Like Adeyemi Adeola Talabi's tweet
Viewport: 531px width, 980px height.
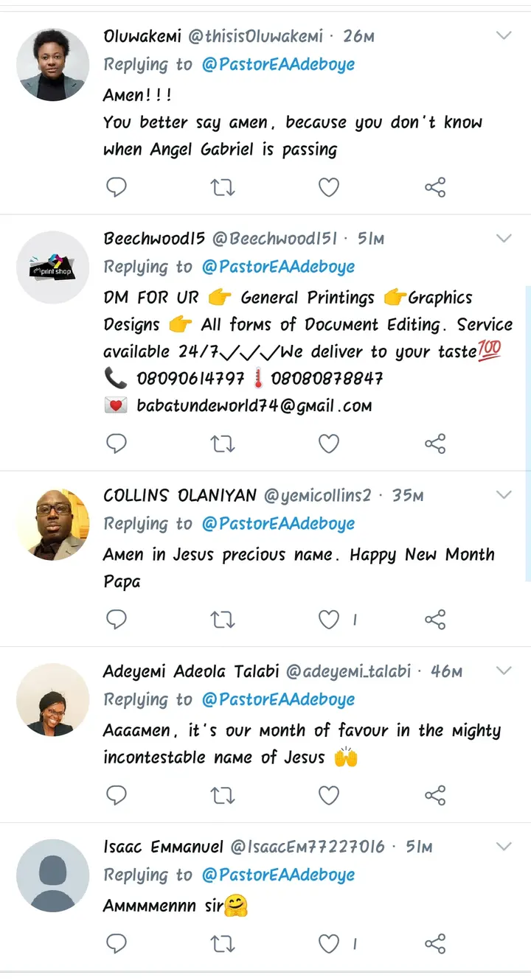[x=329, y=796]
